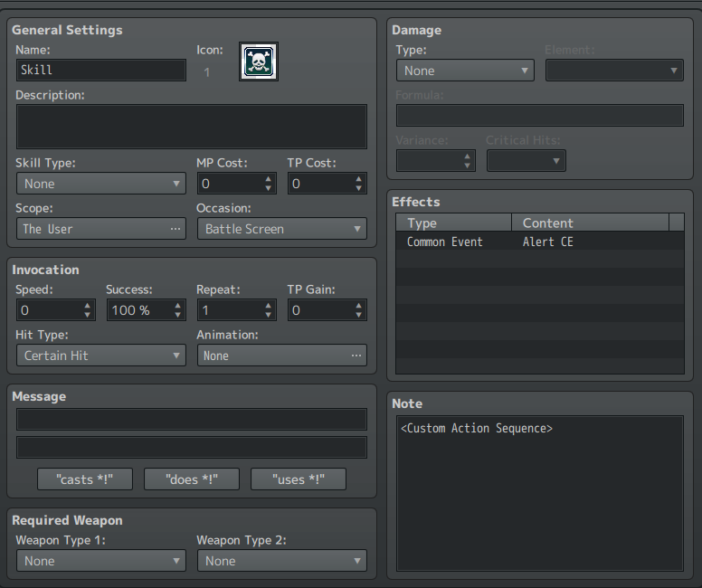Insert the "does *!" message template
Screen dimensions: 702x588
(x=192, y=479)
